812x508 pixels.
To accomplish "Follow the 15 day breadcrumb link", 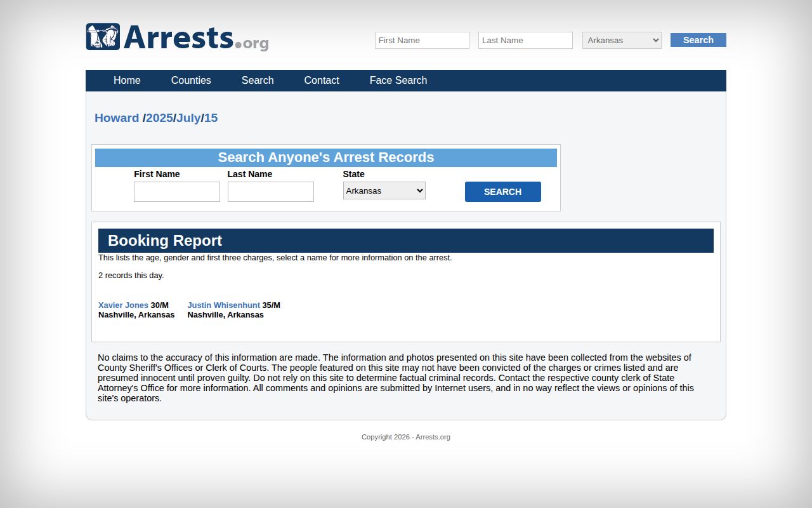I will pyautogui.click(x=211, y=118).
